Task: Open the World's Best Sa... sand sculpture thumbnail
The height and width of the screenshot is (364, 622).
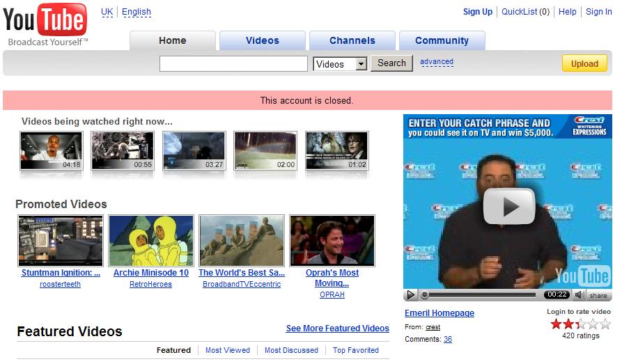Action: pos(242,241)
